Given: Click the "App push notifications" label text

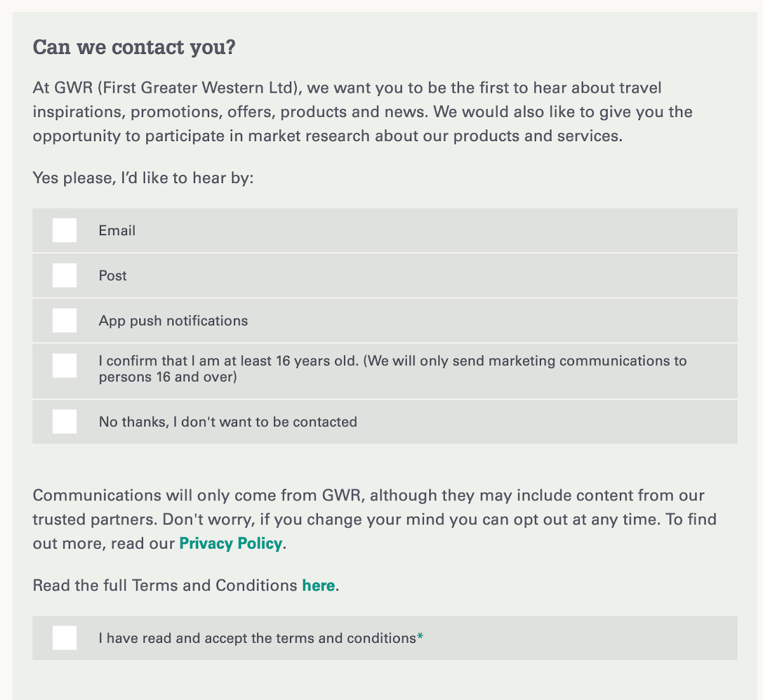Looking at the screenshot, I should [x=173, y=320].
